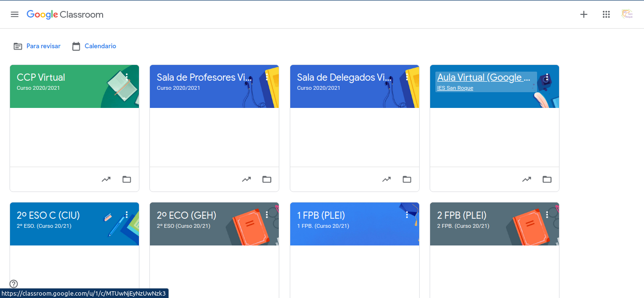644x298 pixels.
Task: Open Aula Virtual (Google ... class
Action: 484,77
